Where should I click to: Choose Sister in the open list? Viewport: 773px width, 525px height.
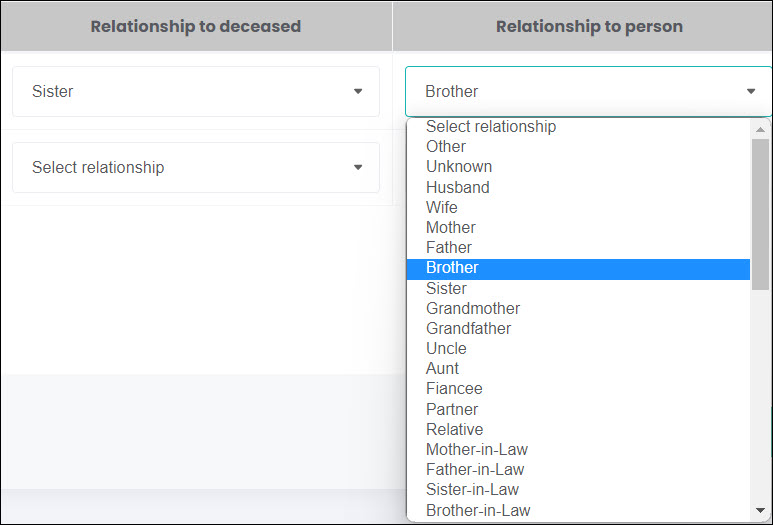click(578, 288)
